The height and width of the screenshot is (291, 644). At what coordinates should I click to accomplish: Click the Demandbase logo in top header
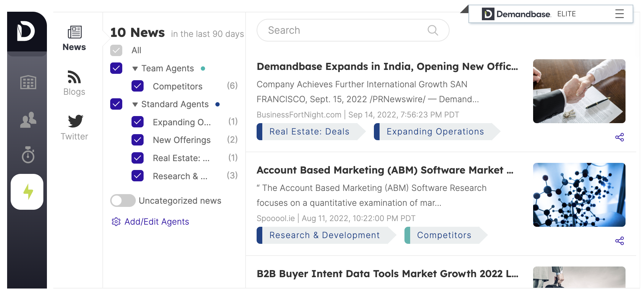[x=516, y=14]
